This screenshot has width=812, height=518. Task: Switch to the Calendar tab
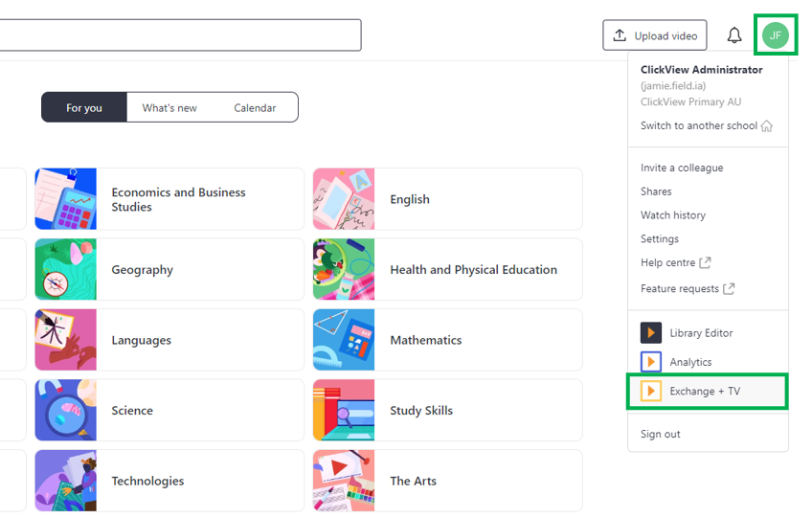click(255, 108)
